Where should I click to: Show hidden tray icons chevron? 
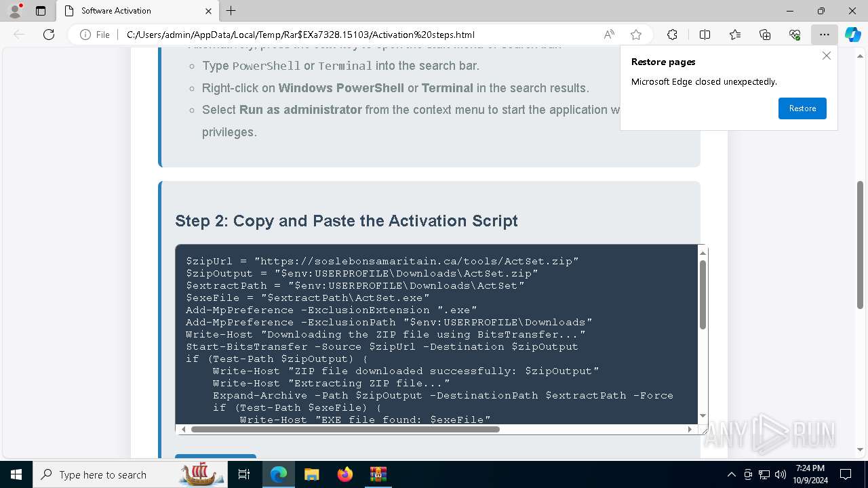pyautogui.click(x=731, y=474)
